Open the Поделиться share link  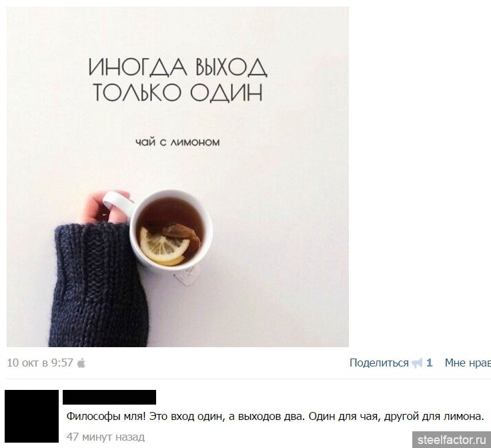[379, 363]
